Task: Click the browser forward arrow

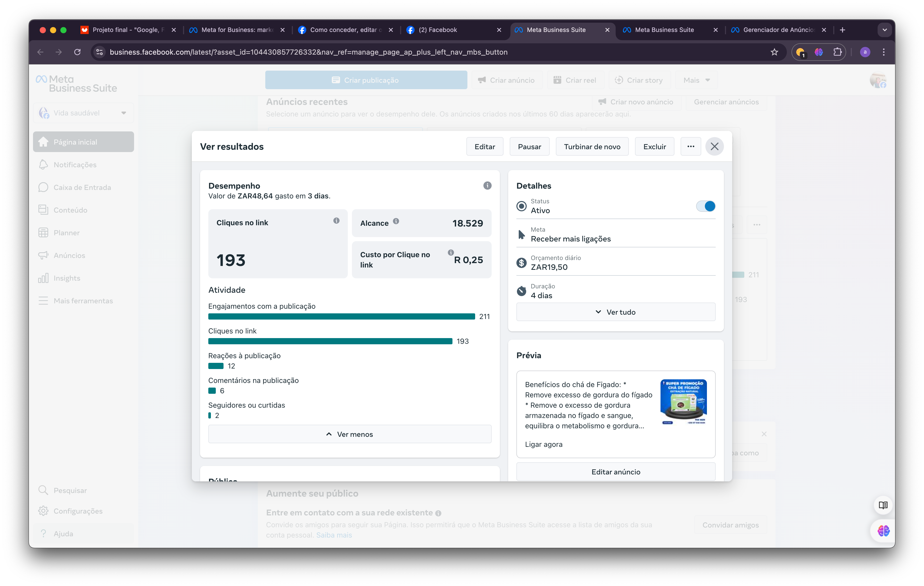Action: (59, 52)
